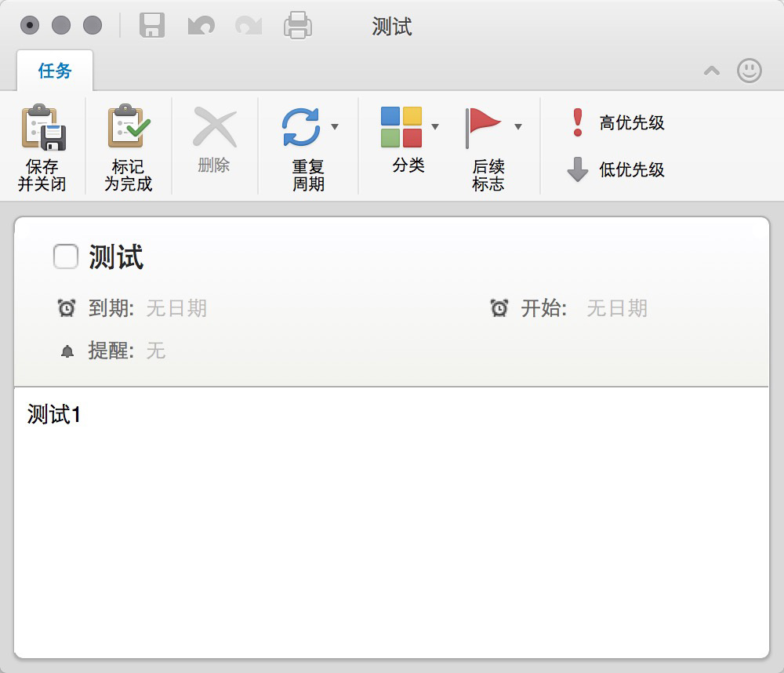Click the alarm clock icon beside 到期
This screenshot has height=673, width=784.
click(67, 307)
